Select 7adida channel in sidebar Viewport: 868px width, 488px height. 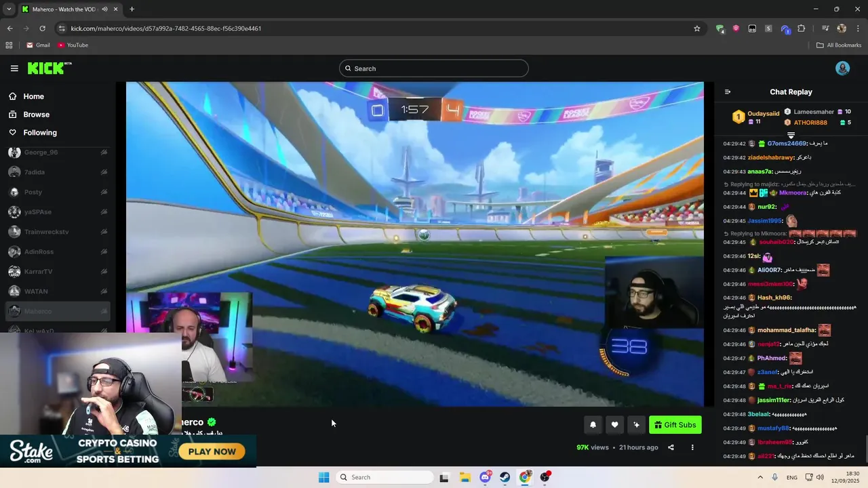[x=58, y=172]
